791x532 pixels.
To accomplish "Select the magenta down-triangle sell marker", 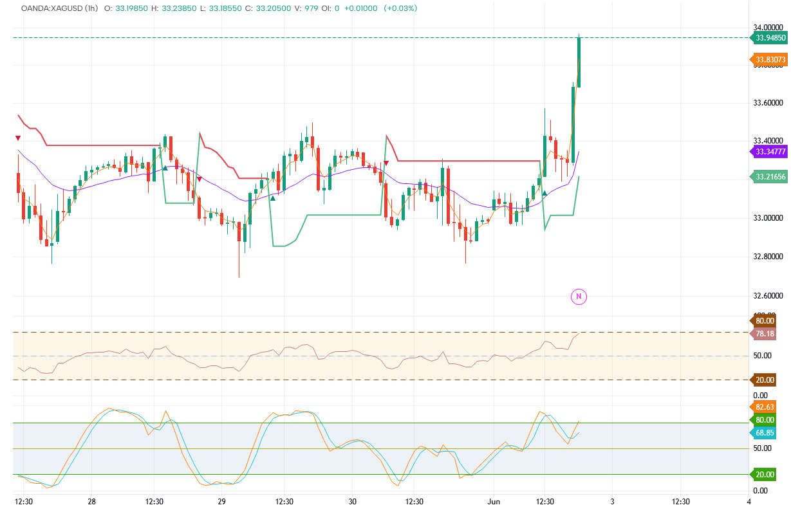I will pyautogui.click(x=200, y=179).
